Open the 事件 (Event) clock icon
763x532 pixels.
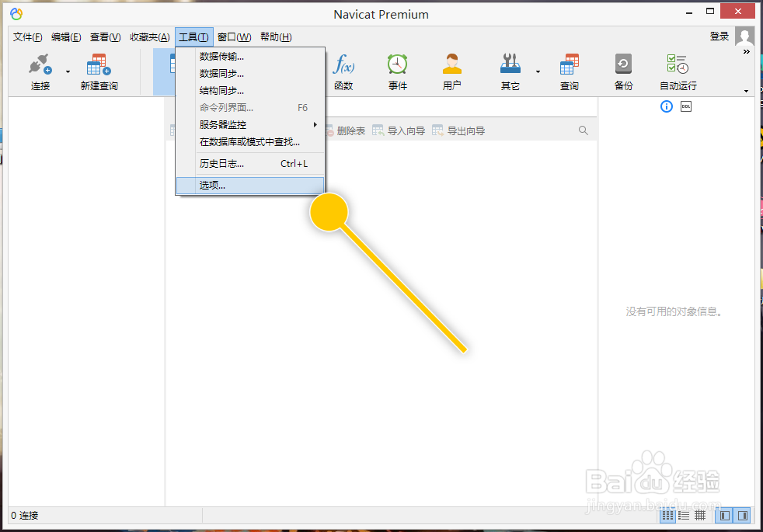(398, 64)
